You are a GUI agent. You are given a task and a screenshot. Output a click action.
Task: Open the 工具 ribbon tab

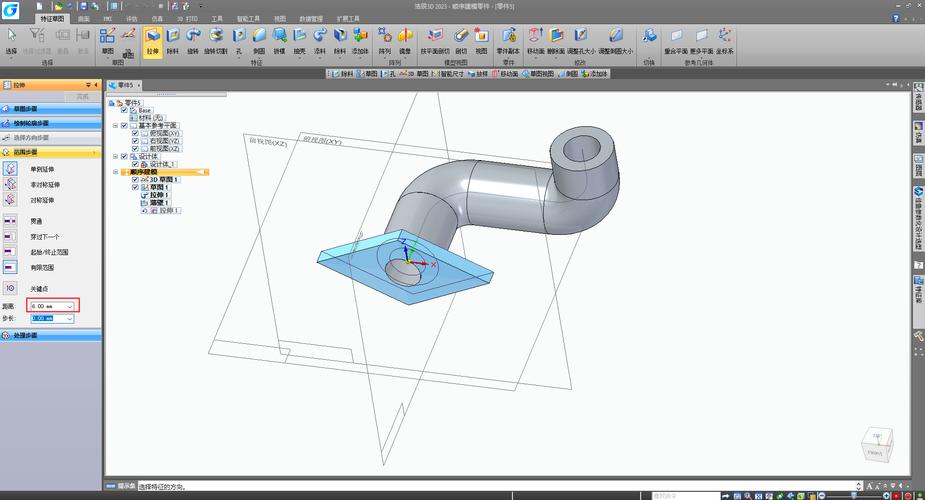point(217,19)
